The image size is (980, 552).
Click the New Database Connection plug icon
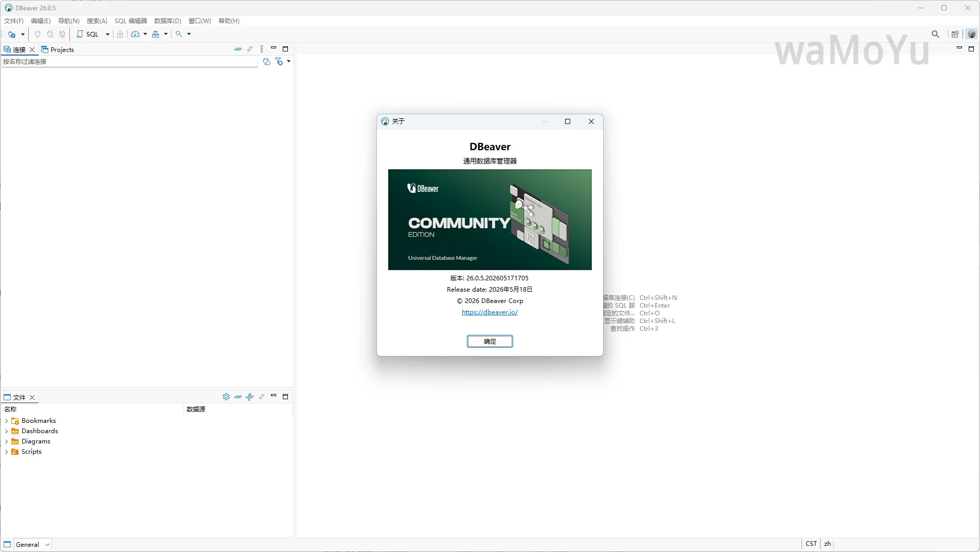point(12,34)
